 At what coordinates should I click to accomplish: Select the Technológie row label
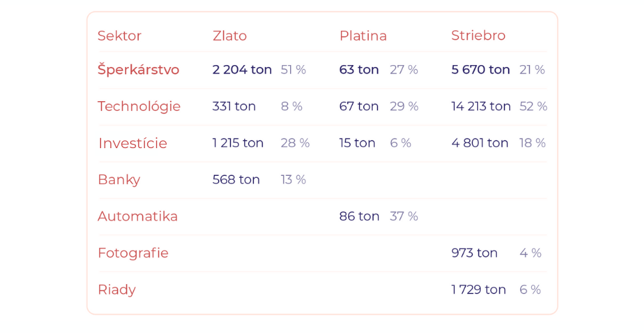coord(139,106)
